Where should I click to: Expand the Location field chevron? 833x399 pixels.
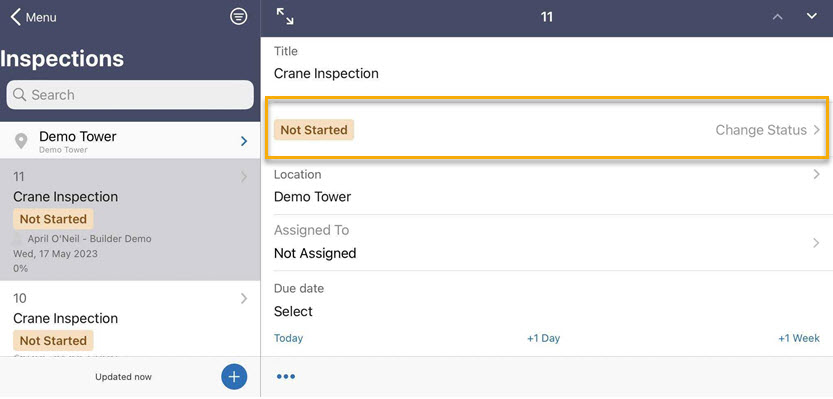click(817, 174)
